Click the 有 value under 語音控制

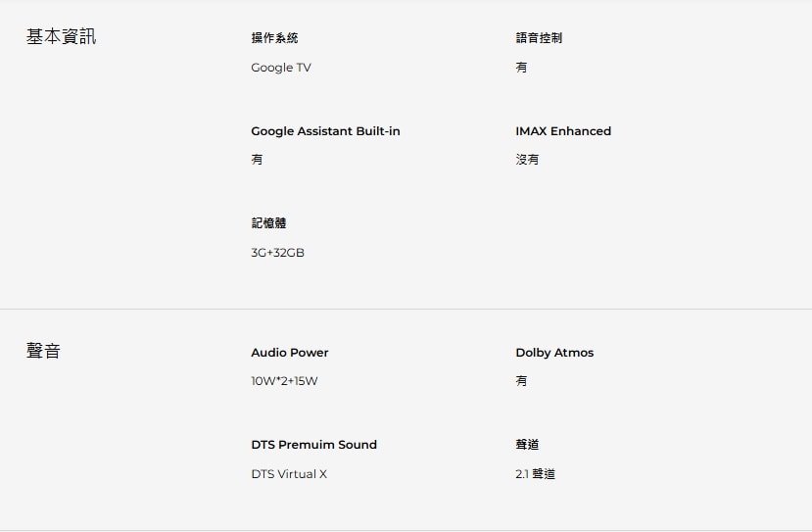521,68
